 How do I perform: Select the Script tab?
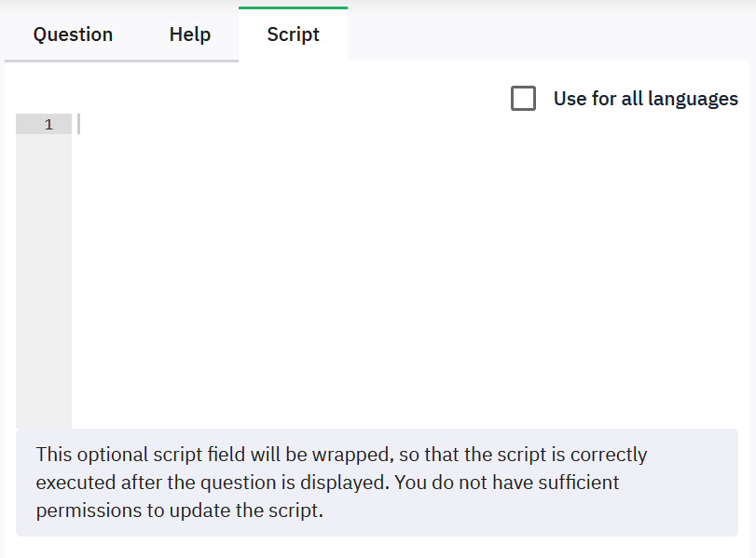293,34
